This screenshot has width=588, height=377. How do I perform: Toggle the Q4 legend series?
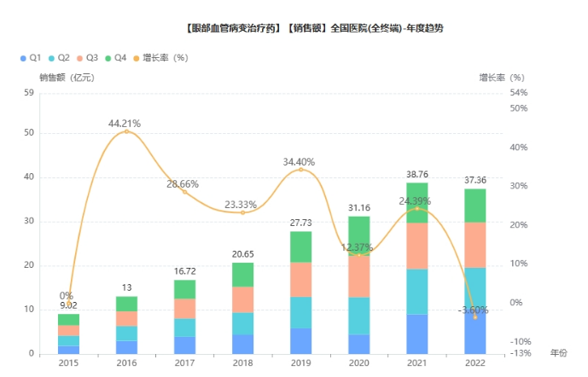(x=116, y=58)
